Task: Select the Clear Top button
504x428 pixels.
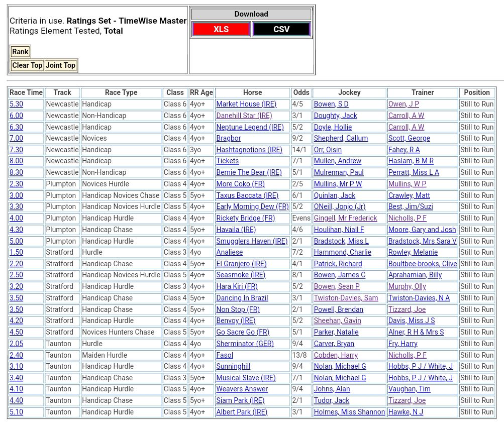Action: coord(27,65)
